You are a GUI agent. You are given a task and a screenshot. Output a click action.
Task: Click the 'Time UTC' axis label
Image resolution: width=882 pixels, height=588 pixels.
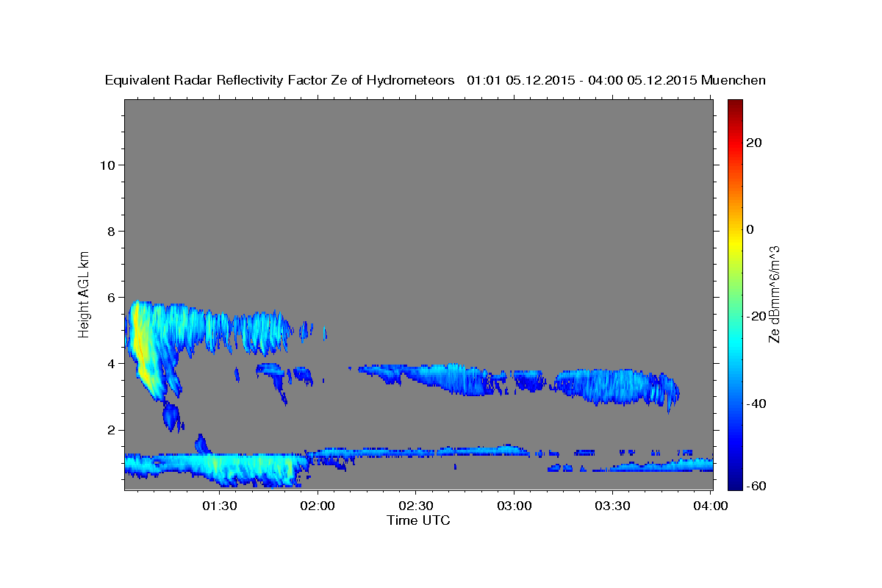tap(418, 520)
